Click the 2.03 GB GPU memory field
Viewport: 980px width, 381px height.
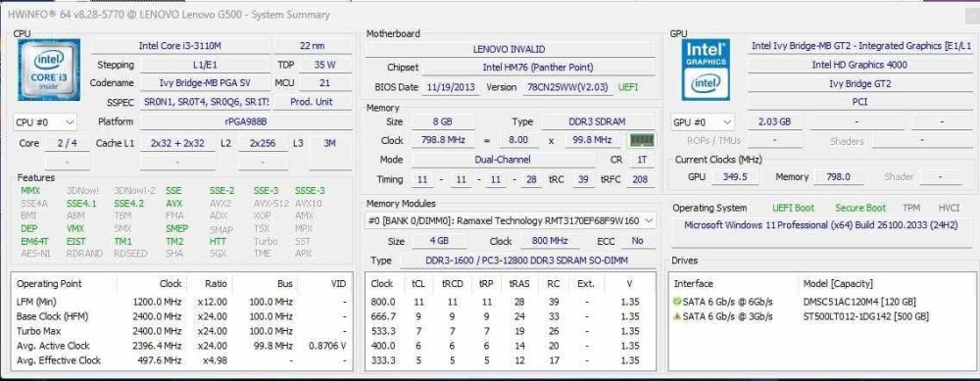click(x=774, y=121)
